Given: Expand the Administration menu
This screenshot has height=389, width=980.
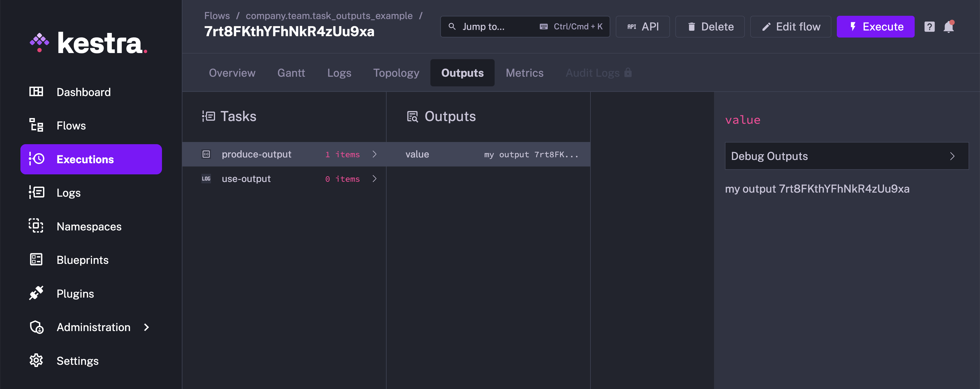Looking at the screenshot, I should [93, 327].
